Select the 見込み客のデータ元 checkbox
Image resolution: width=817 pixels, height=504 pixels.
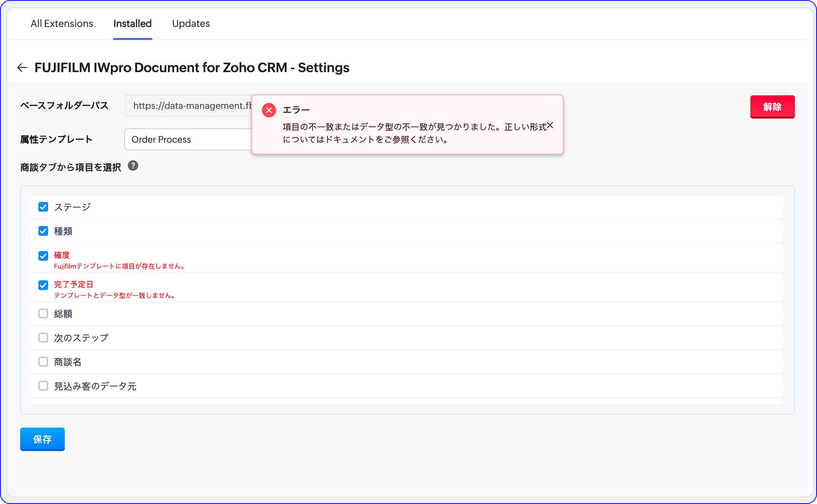tap(43, 386)
